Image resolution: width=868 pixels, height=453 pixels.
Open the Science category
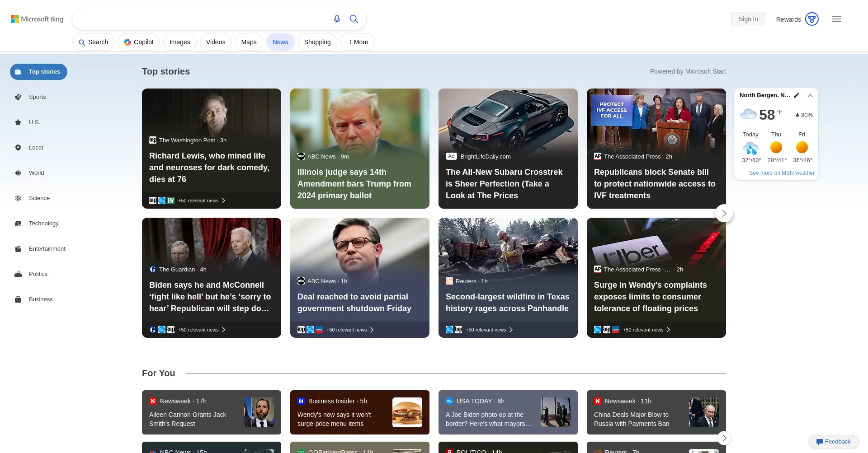39,198
